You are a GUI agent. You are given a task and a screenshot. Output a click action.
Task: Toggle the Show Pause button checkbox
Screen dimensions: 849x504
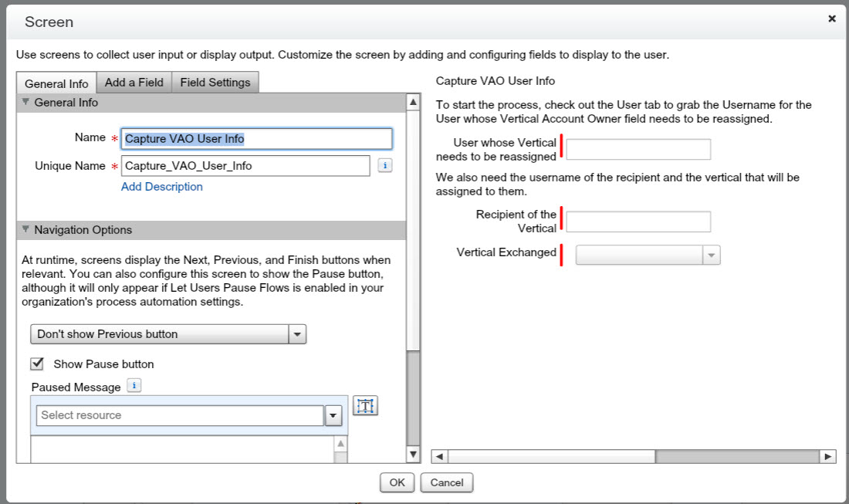coord(36,364)
